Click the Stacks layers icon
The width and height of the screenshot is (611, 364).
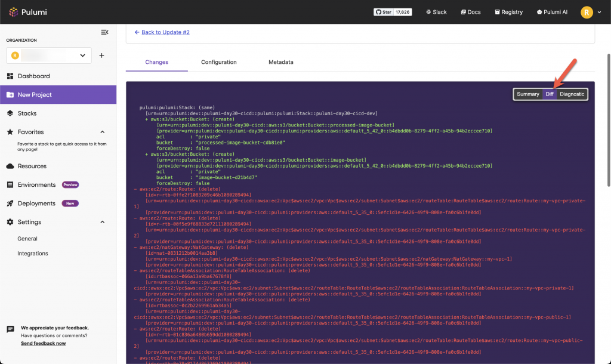coord(10,113)
